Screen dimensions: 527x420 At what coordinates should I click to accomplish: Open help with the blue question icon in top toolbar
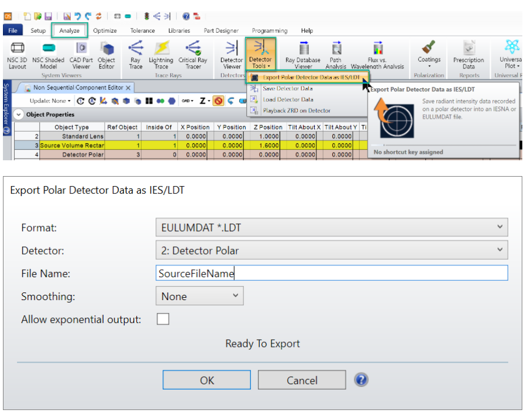[186, 16]
